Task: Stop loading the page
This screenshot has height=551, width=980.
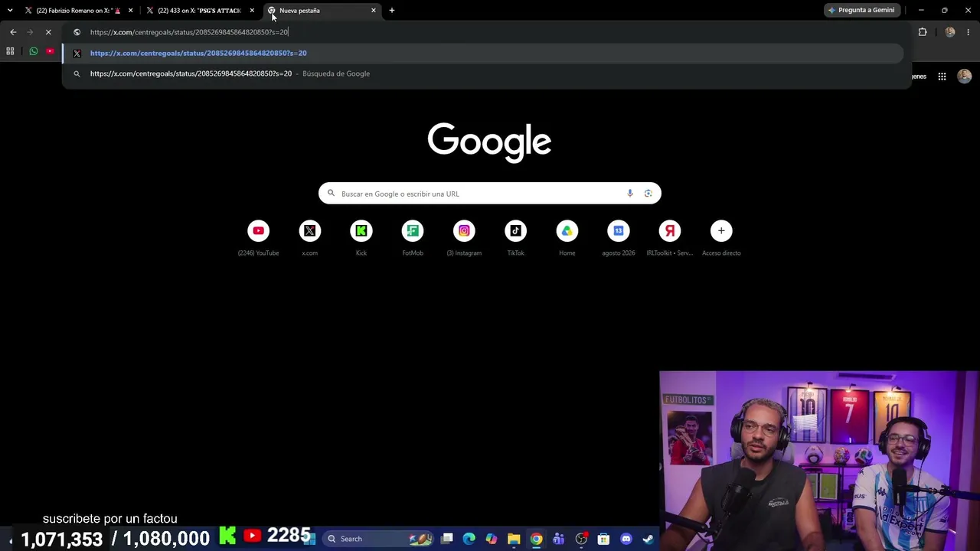Action: 48,32
